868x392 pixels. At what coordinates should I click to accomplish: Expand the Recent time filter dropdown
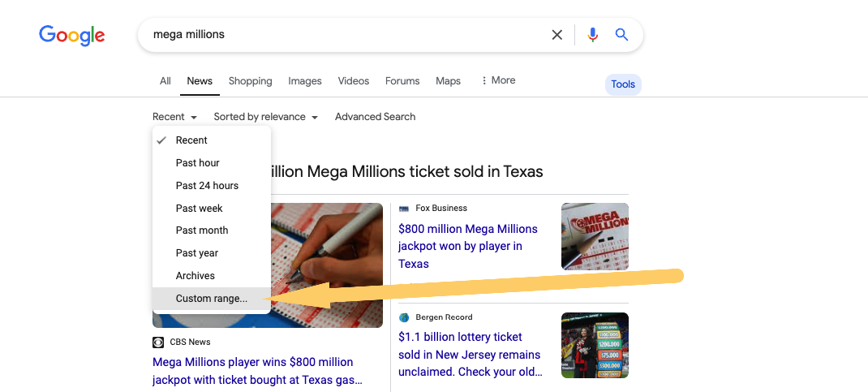[x=174, y=117]
